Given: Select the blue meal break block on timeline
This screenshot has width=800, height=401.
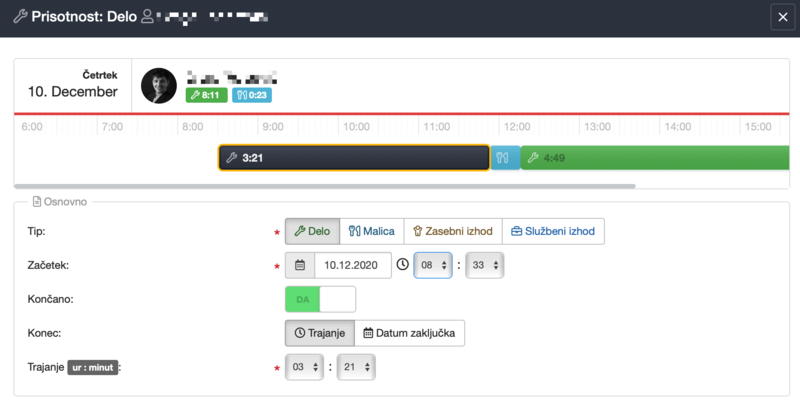Looking at the screenshot, I should [505, 157].
